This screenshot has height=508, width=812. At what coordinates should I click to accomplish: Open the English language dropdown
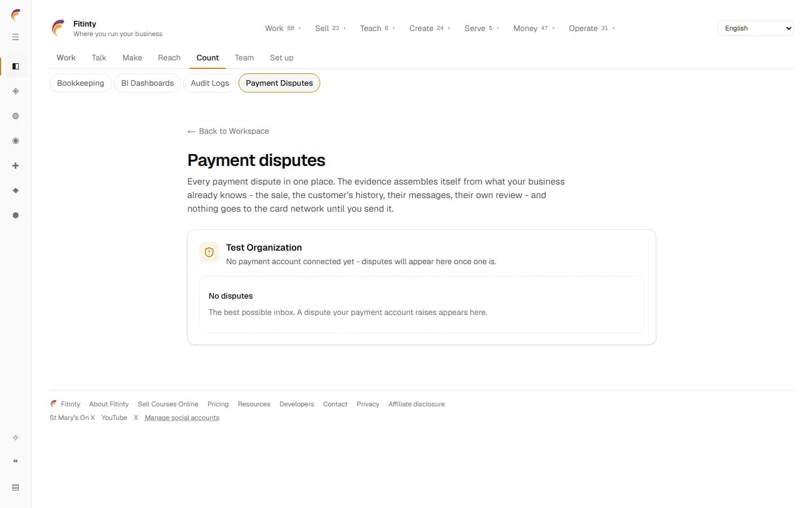[x=756, y=28]
